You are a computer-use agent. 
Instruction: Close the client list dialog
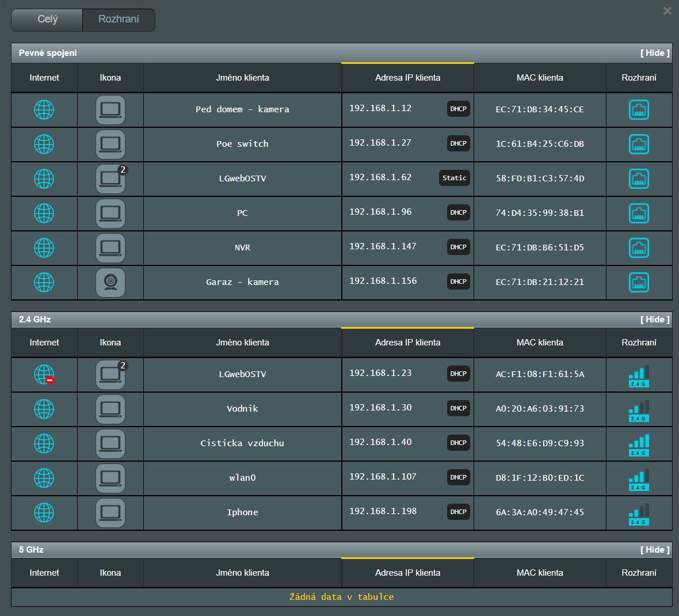coord(667,11)
